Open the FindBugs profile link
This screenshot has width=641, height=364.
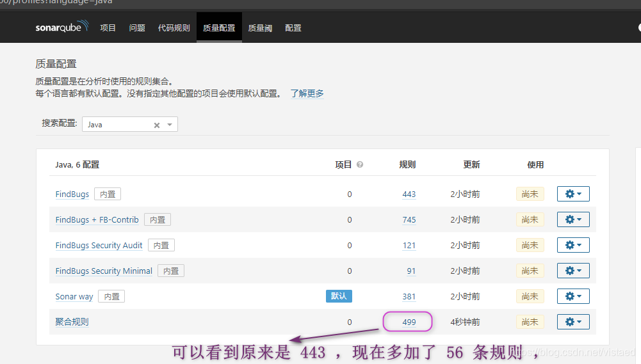(x=72, y=194)
